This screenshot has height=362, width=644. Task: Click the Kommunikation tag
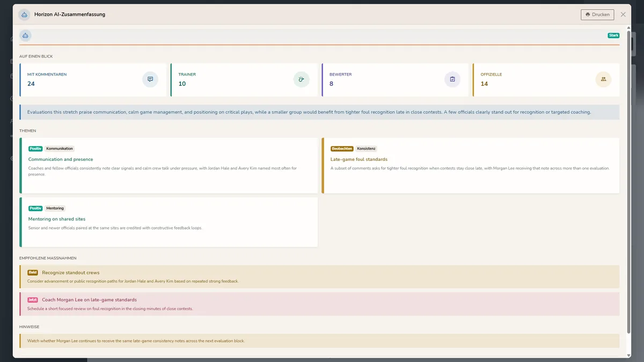pyautogui.click(x=59, y=149)
